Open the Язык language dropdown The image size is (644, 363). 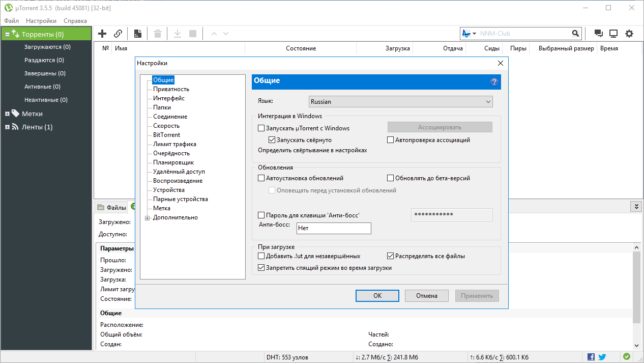pos(400,102)
